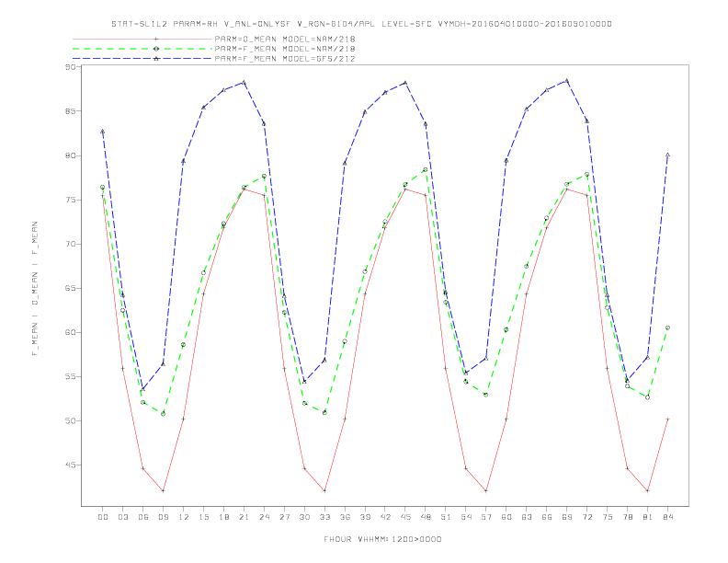
Task: Click x-axis tick label 09
Action: pyautogui.click(x=163, y=517)
